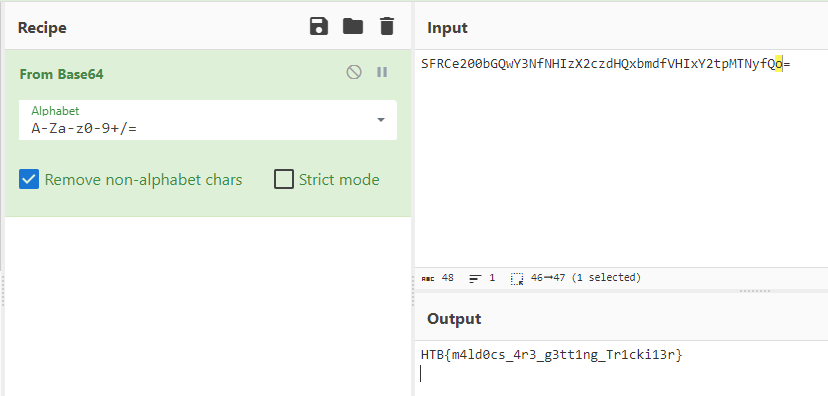This screenshot has width=828, height=396.
Task: Click the Alphabet field A-Za-z0-9+/=
Action: 208,120
